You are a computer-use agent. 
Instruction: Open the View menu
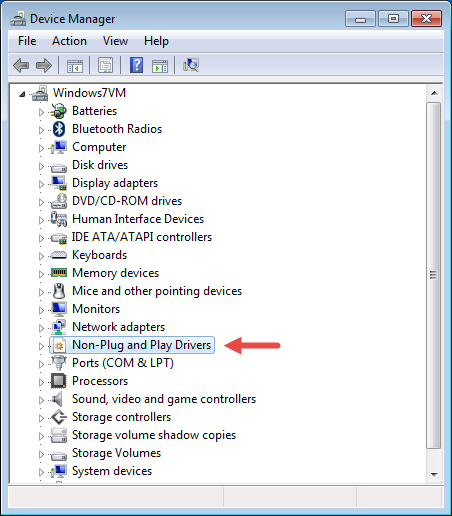[115, 41]
